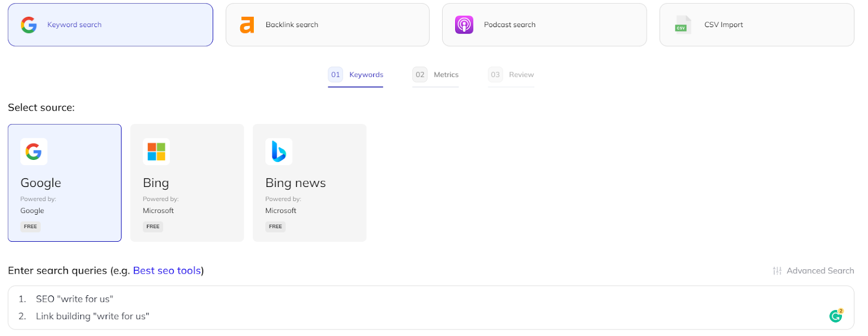The height and width of the screenshot is (336, 868).
Task: Click query line SEO "write for us"
Action: [x=74, y=299]
